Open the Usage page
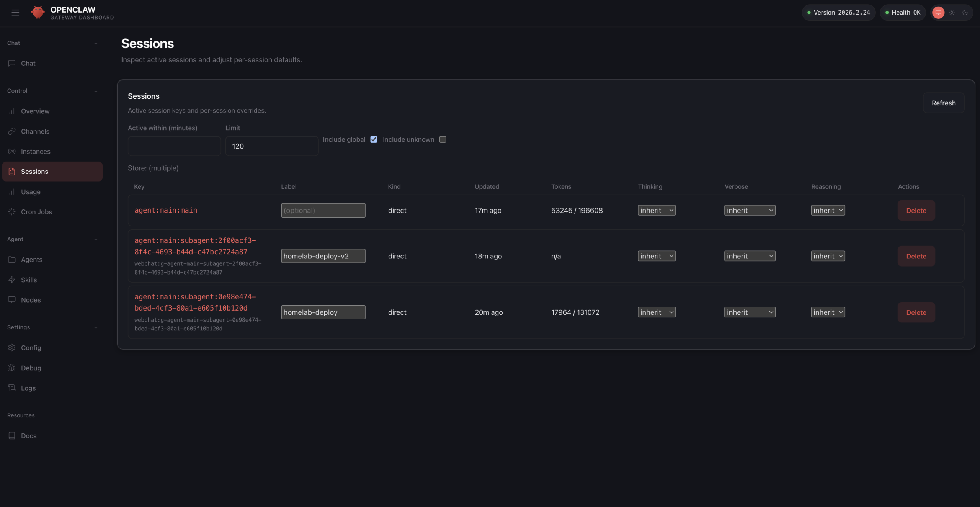The height and width of the screenshot is (507, 980). pos(31,192)
